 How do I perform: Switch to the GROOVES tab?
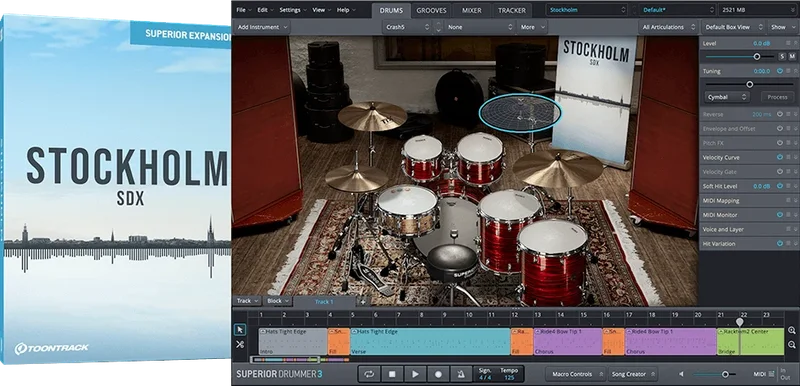click(431, 10)
